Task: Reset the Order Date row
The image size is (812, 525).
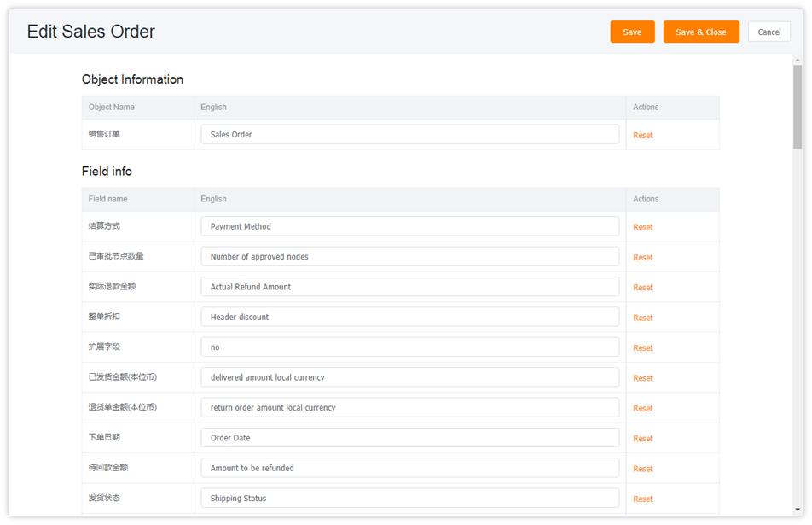Action: pyautogui.click(x=642, y=439)
